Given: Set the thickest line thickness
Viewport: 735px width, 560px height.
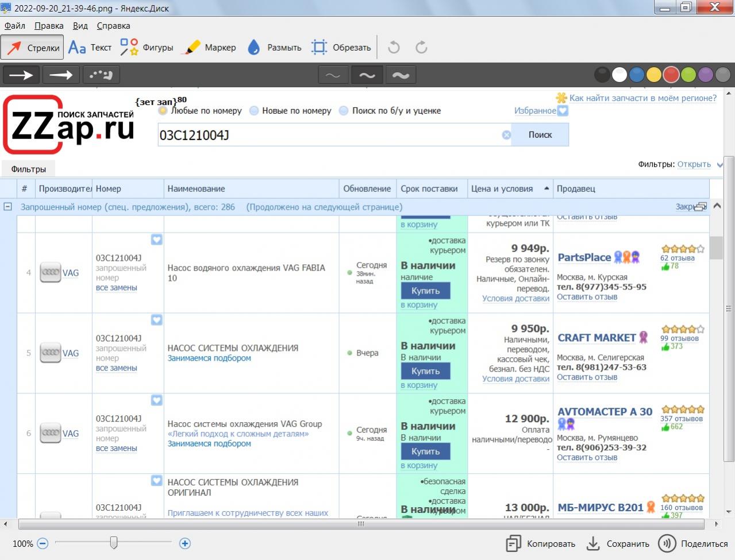Looking at the screenshot, I should coord(401,75).
